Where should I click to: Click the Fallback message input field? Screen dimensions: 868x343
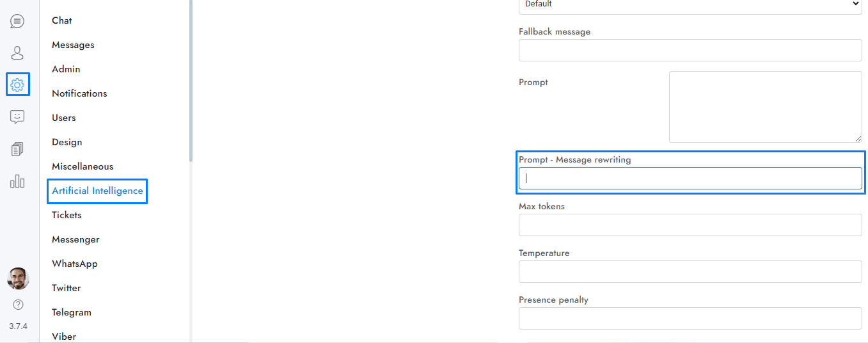(690, 50)
